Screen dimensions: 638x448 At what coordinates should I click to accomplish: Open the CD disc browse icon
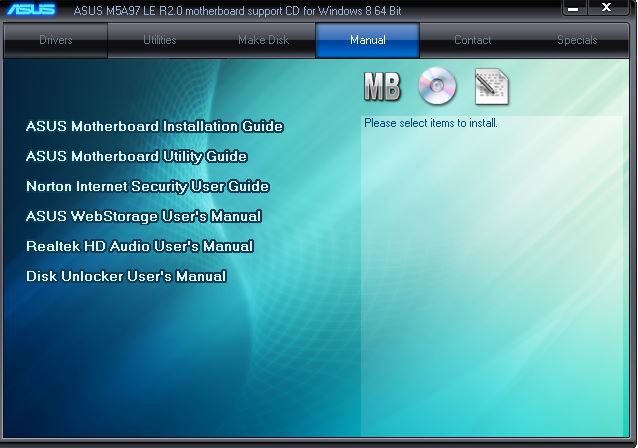point(437,86)
